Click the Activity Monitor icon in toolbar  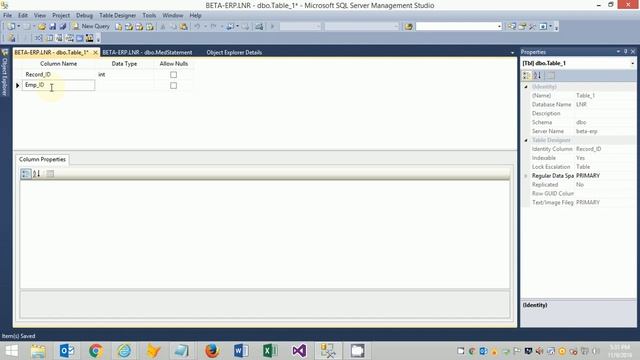(259, 27)
